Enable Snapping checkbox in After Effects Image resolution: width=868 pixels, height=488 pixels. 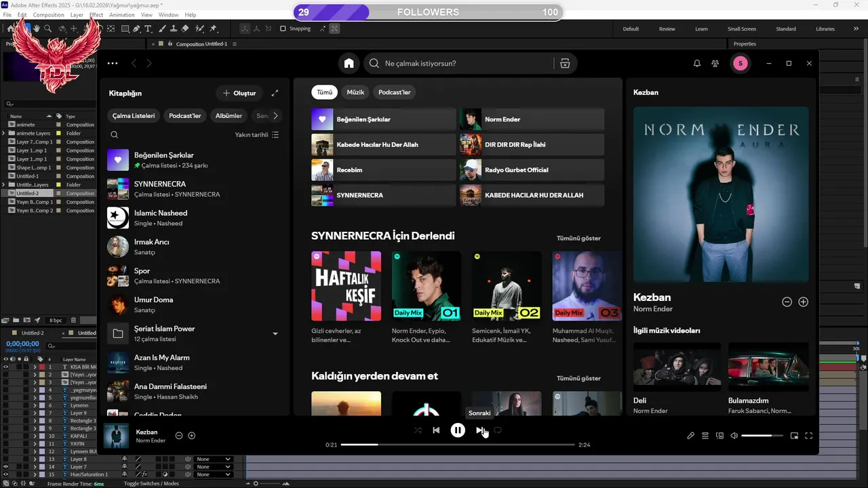tap(283, 28)
